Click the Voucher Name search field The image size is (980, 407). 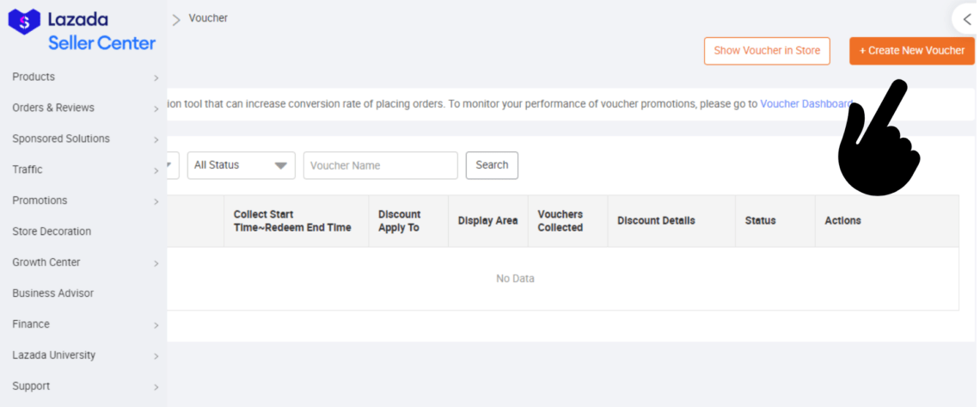[380, 165]
